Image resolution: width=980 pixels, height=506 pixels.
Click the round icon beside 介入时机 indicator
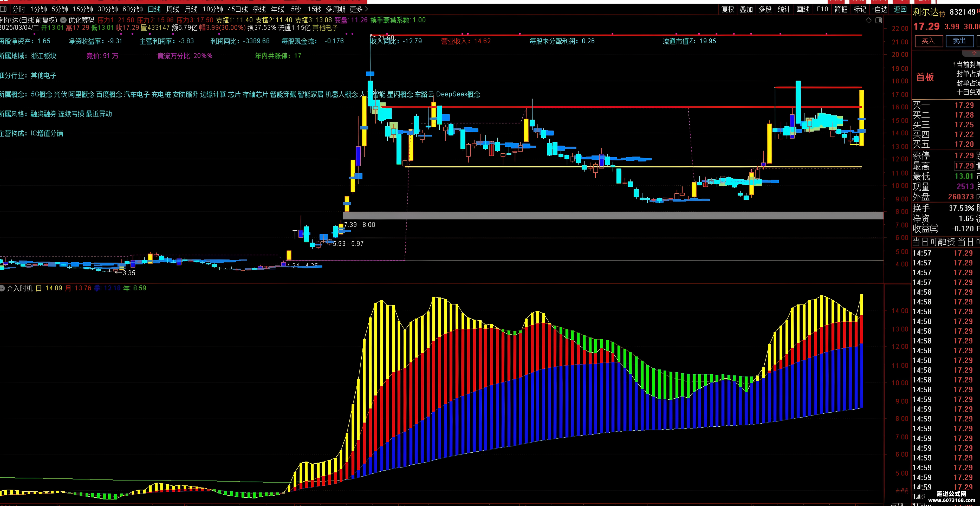click(3, 288)
